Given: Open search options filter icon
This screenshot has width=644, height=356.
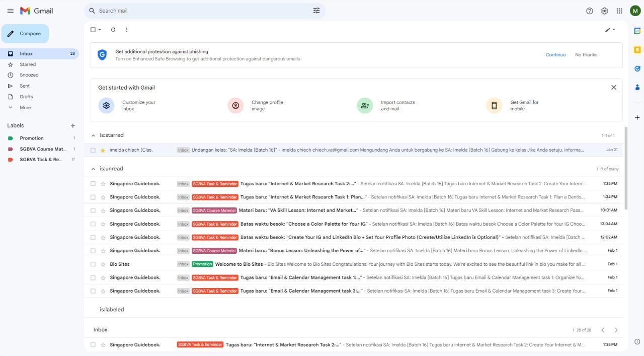Looking at the screenshot, I should click(x=316, y=11).
